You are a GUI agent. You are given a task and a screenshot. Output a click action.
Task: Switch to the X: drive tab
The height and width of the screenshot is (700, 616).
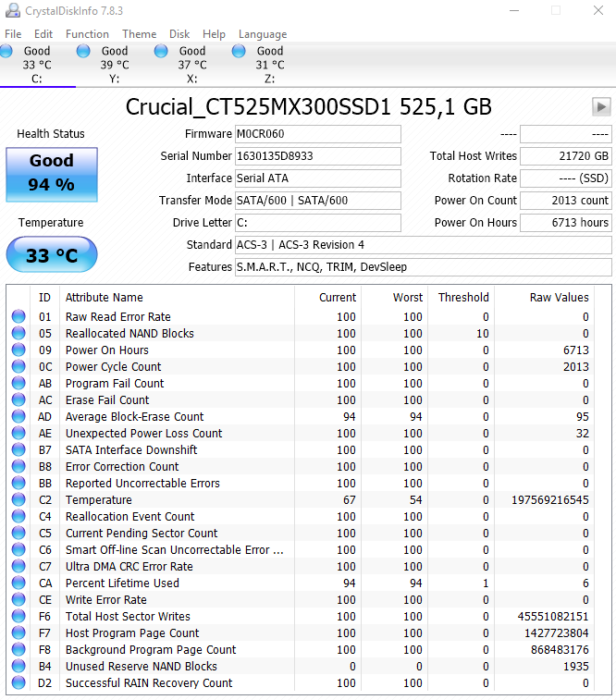(x=192, y=65)
